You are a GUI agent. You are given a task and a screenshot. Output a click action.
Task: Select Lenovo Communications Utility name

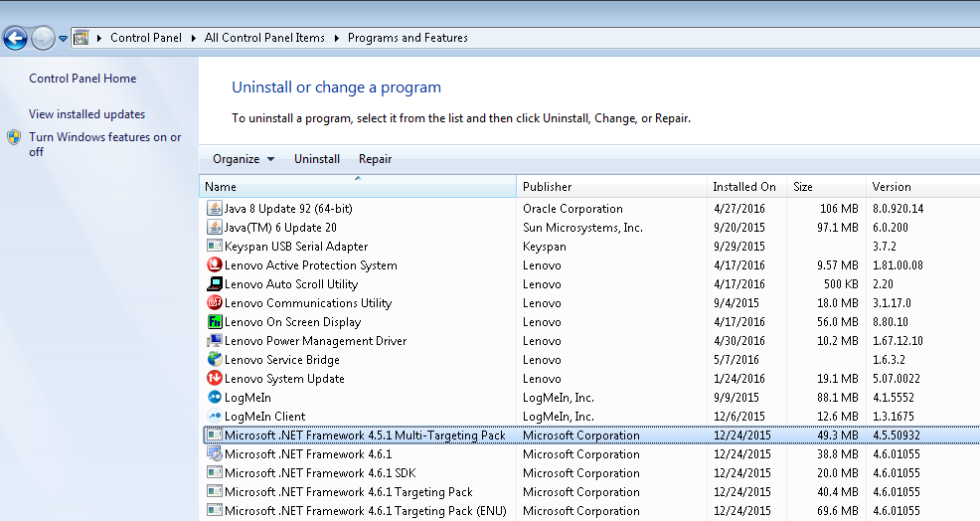pyautogui.click(x=307, y=302)
